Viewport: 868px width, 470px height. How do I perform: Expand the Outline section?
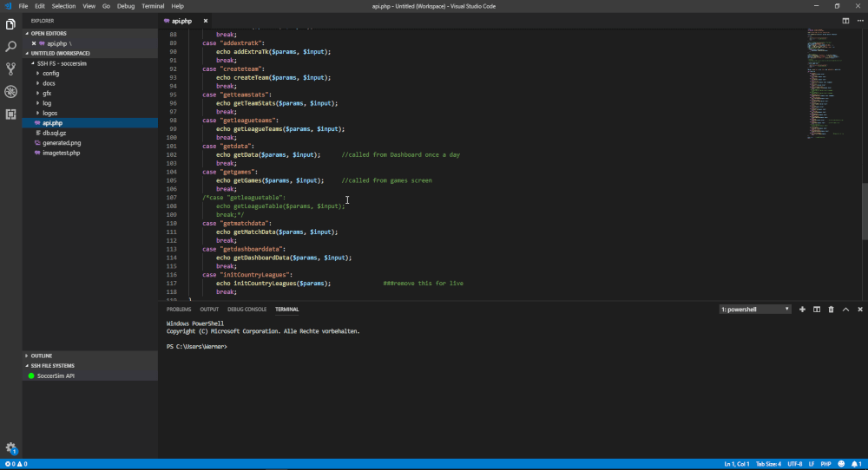[42, 356]
